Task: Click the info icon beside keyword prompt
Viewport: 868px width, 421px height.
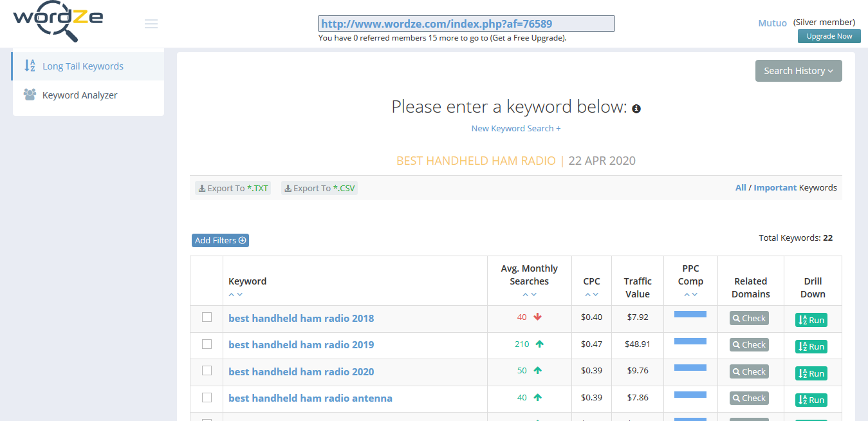Action: pos(636,109)
